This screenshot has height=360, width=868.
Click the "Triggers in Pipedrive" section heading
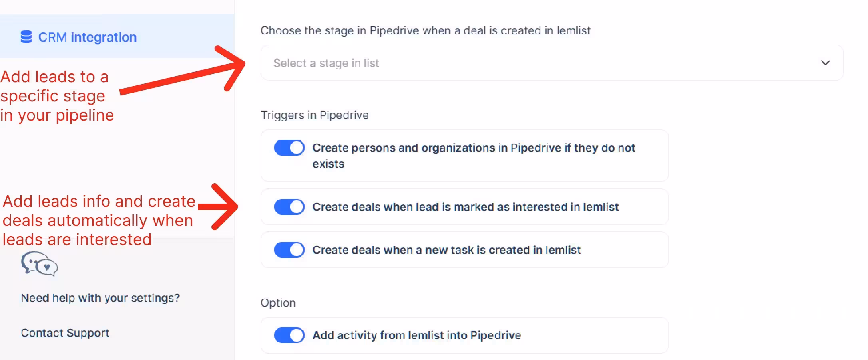(315, 115)
